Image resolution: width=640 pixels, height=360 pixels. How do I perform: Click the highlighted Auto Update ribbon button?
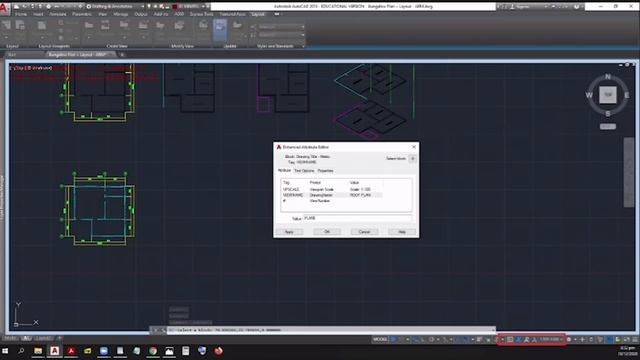pyautogui.click(x=220, y=29)
